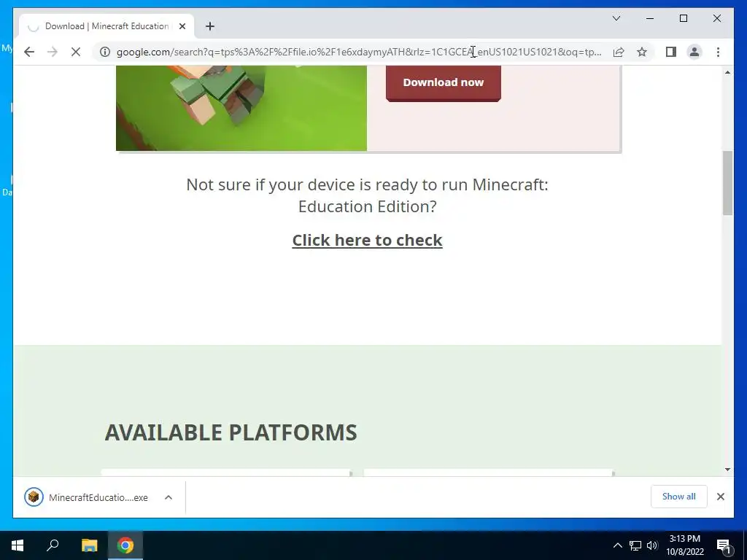Open the Windows Start menu
This screenshot has width=747, height=560.
(x=18, y=545)
